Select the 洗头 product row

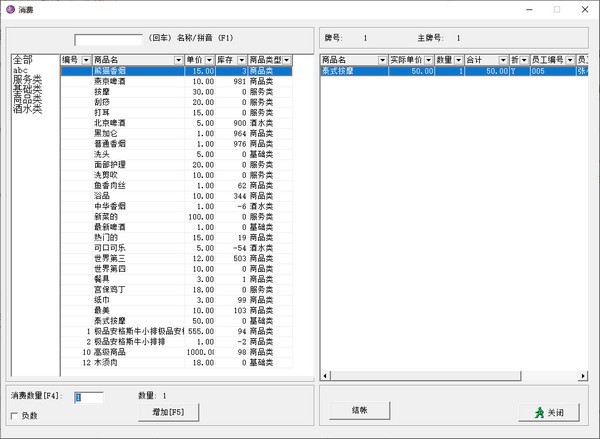177,154
